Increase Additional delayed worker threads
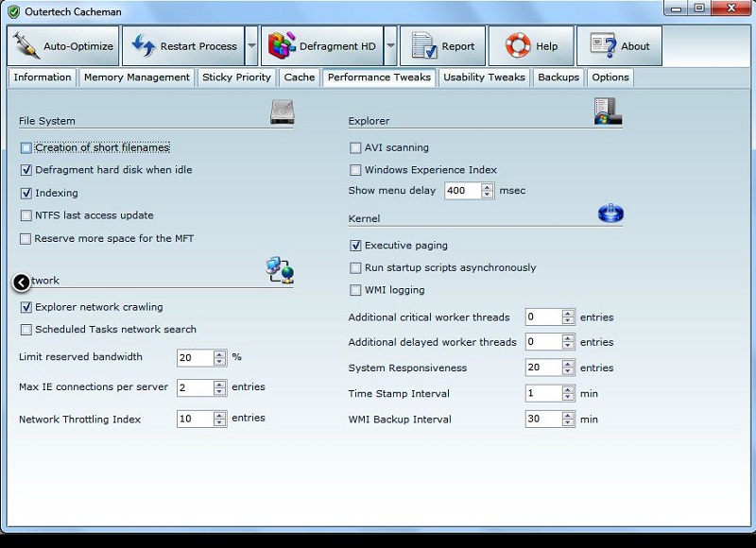The image size is (756, 548). point(569,338)
